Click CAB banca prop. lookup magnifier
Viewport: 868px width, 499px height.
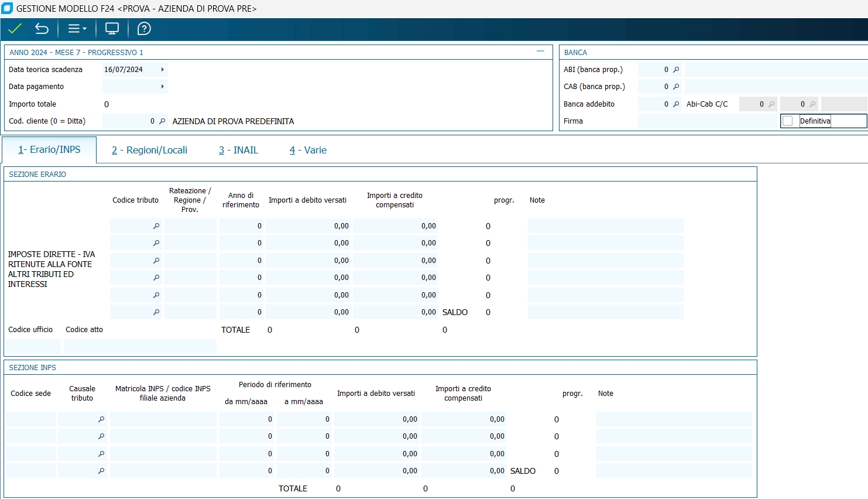tap(676, 87)
